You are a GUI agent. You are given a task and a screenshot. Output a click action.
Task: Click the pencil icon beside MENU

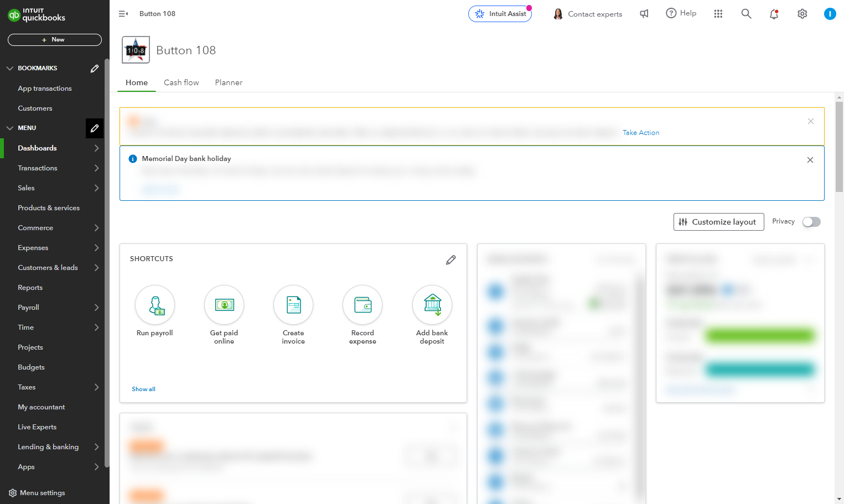tap(95, 128)
